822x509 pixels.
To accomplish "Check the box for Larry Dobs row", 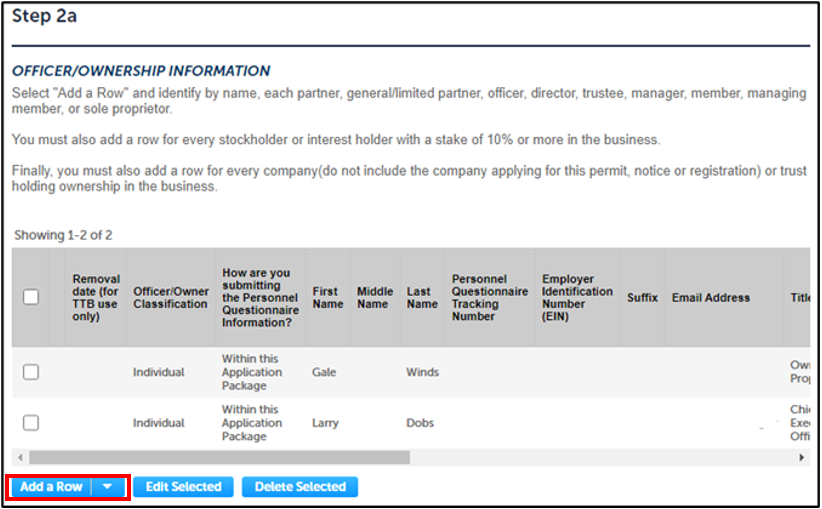I will tap(31, 423).
